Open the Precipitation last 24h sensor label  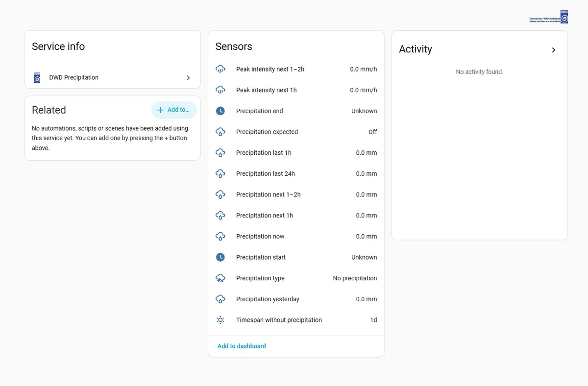pos(266,174)
